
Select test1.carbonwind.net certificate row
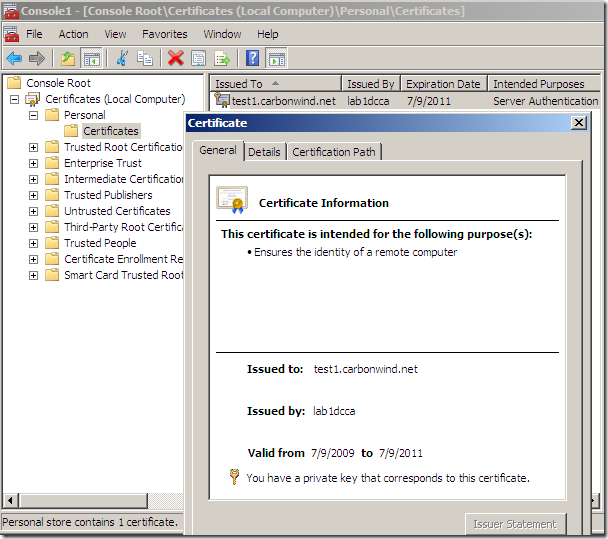click(x=405, y=101)
